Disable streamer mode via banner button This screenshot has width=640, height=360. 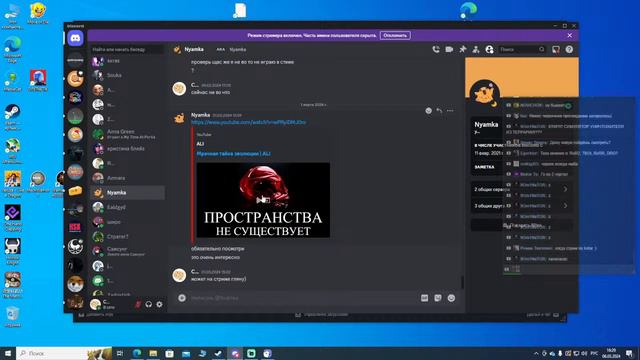tap(395, 36)
